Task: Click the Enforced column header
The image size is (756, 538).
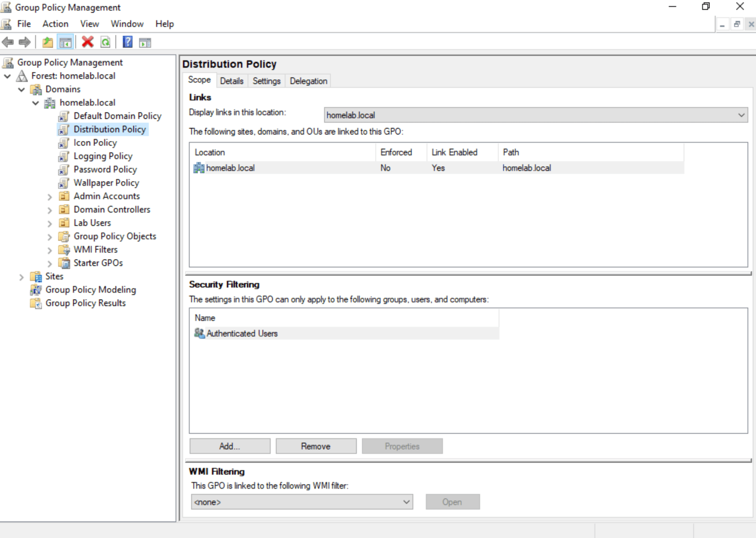Action: (402, 152)
